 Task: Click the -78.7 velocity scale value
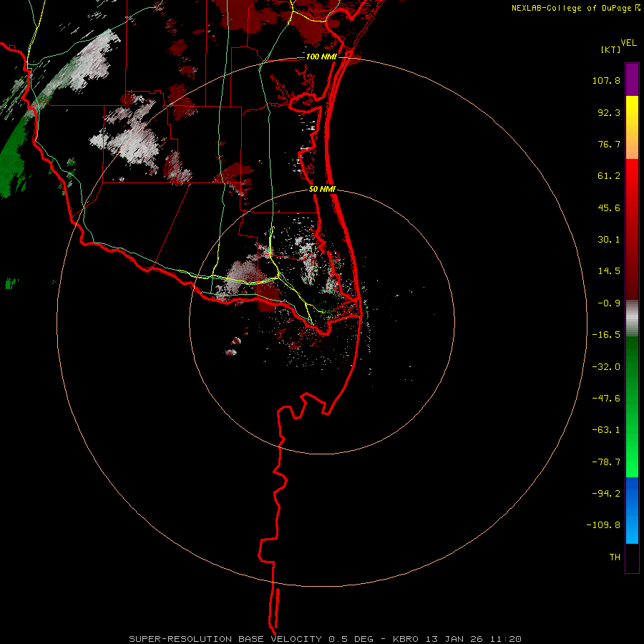click(x=606, y=462)
